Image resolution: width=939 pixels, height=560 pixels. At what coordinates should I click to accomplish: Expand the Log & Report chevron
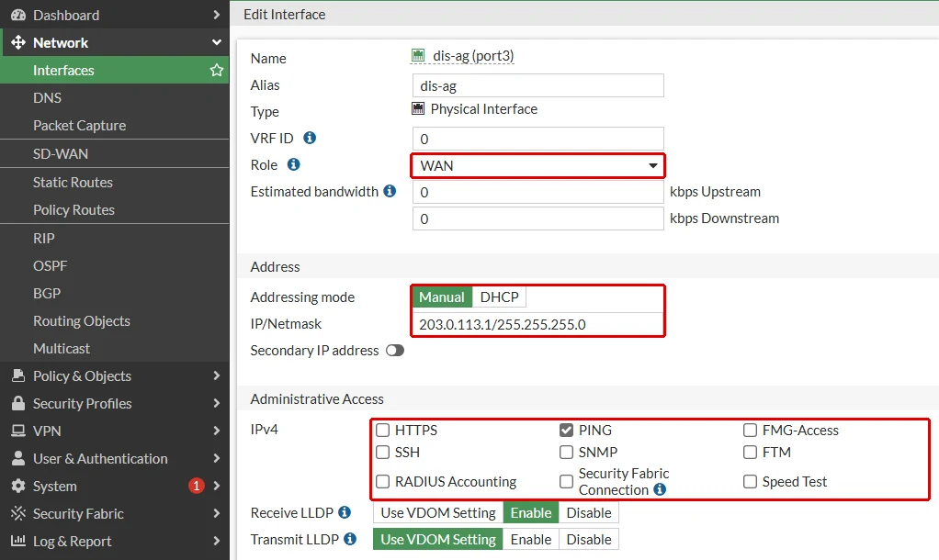coord(217,541)
